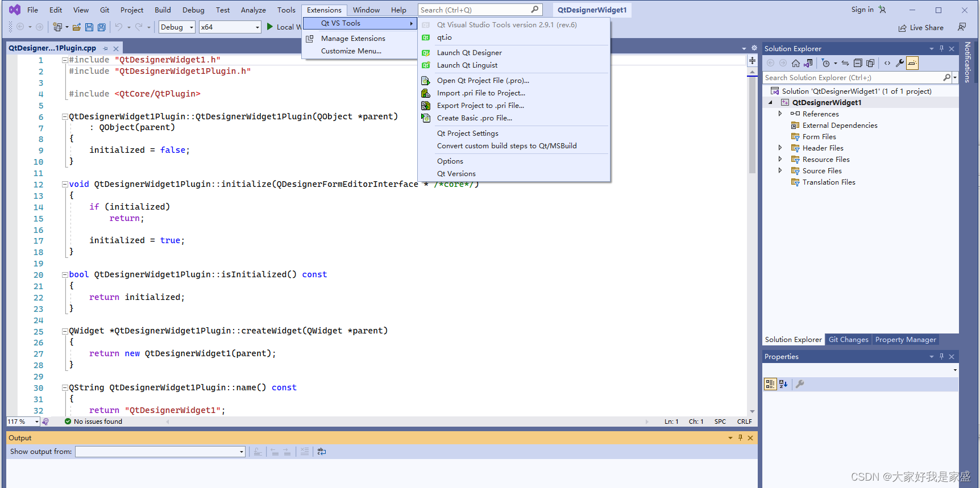
Task: Open Properties with the Solution Explorer wrench icon
Action: [900, 63]
